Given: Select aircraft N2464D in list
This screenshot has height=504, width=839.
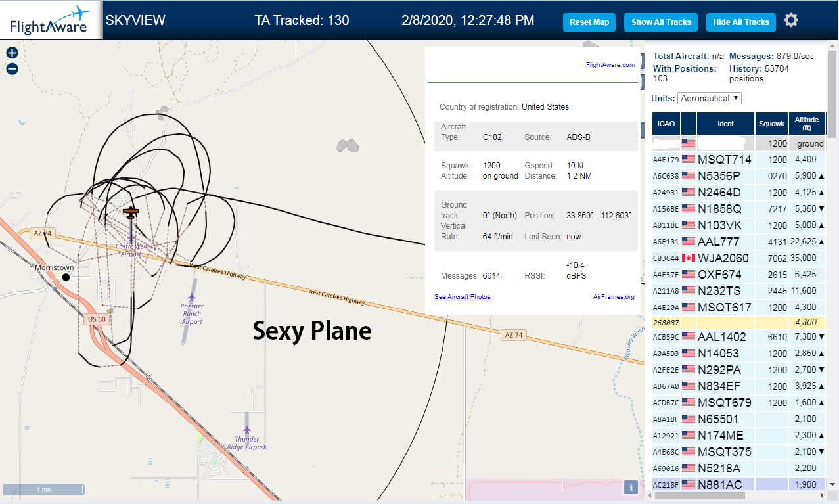Looking at the screenshot, I should pos(739,192).
